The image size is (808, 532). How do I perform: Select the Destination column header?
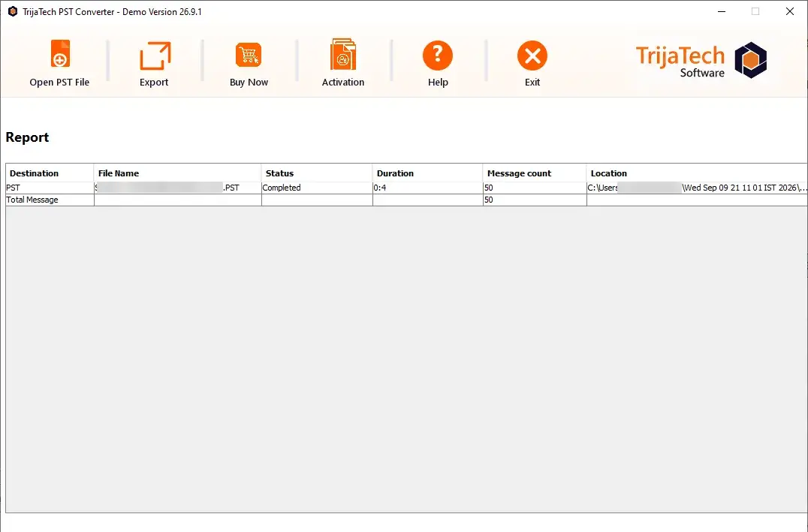click(50, 173)
